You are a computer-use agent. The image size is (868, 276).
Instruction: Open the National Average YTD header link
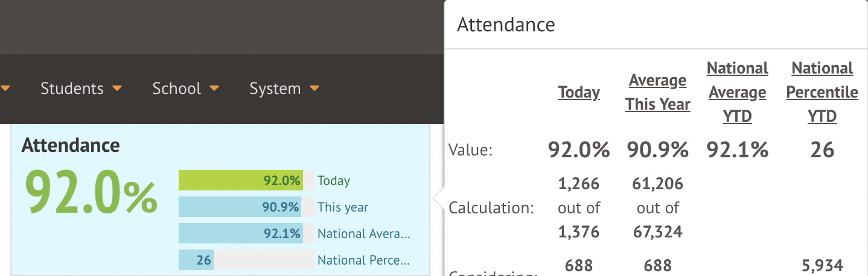[x=737, y=92]
